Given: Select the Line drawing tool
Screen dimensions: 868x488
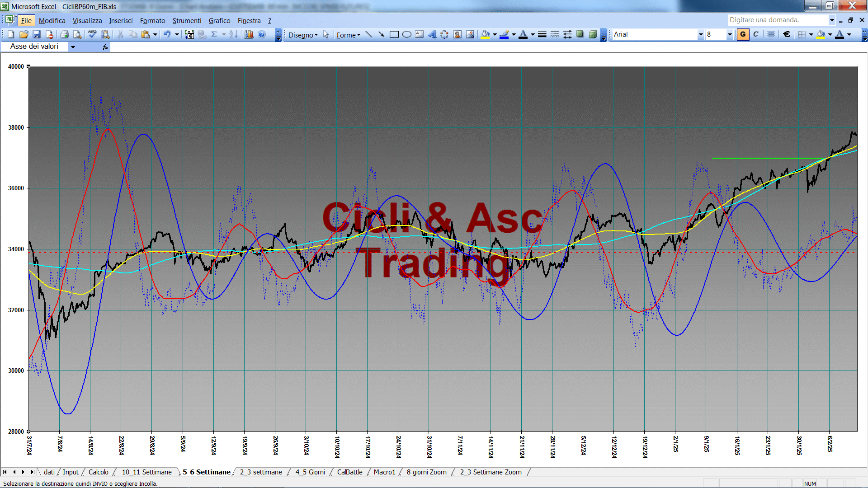Looking at the screenshot, I should coord(369,34).
